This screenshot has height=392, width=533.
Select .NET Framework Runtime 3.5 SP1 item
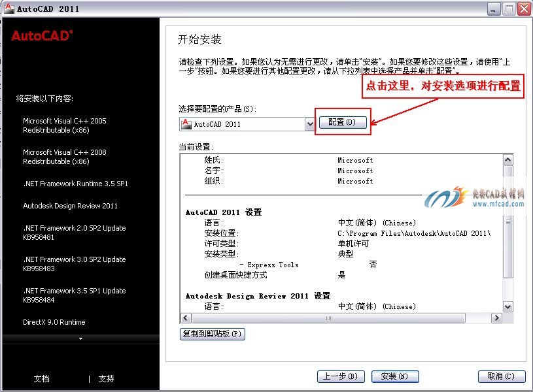point(75,184)
